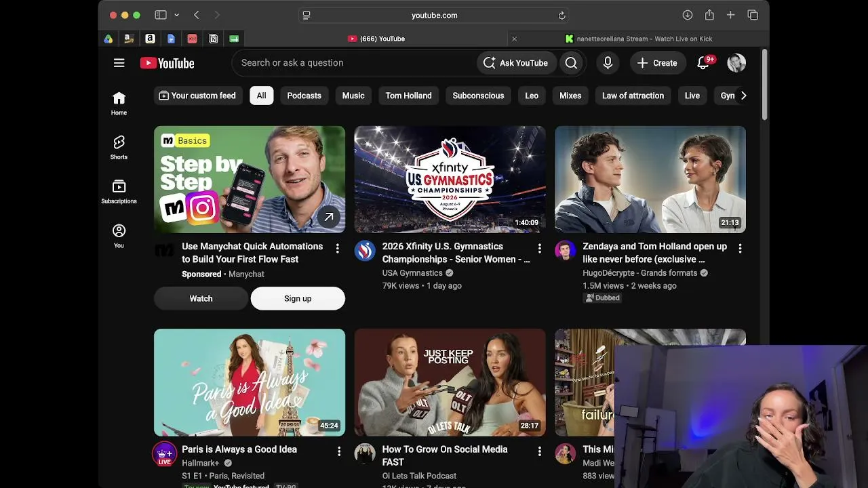Image resolution: width=868 pixels, height=488 pixels.
Task: Open more options for Gymnastics Championships video
Action: 539,249
